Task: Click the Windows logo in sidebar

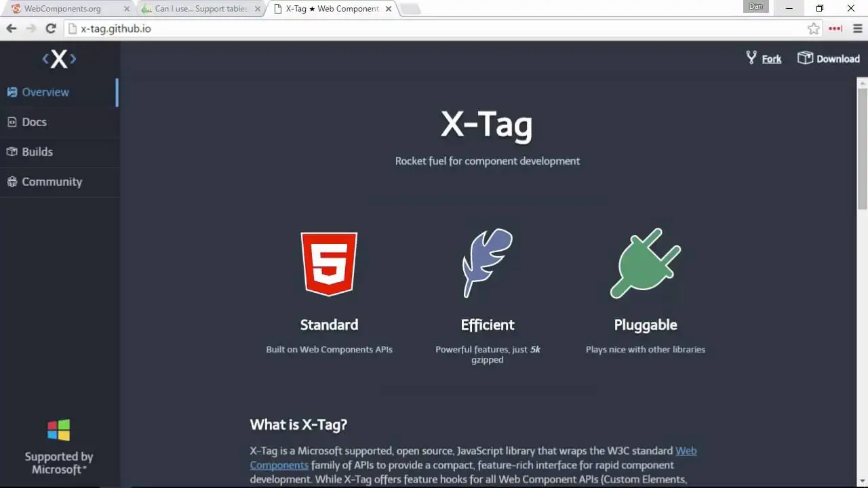Action: pyautogui.click(x=59, y=430)
